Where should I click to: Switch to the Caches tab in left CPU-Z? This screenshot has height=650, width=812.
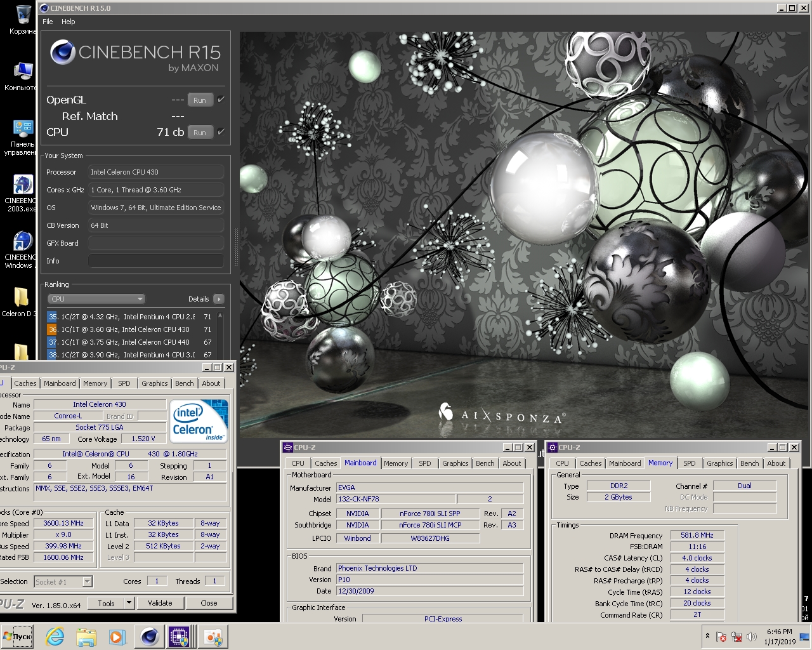coord(25,383)
